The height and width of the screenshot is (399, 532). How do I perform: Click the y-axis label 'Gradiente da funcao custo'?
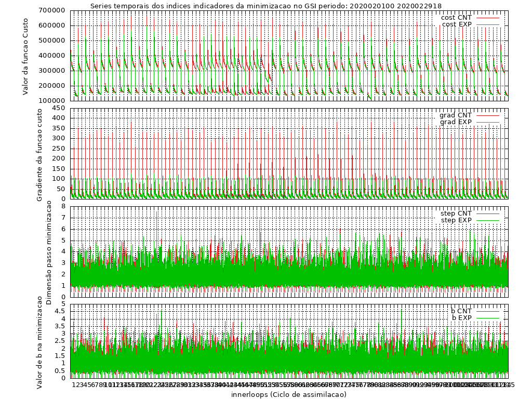click(39, 155)
